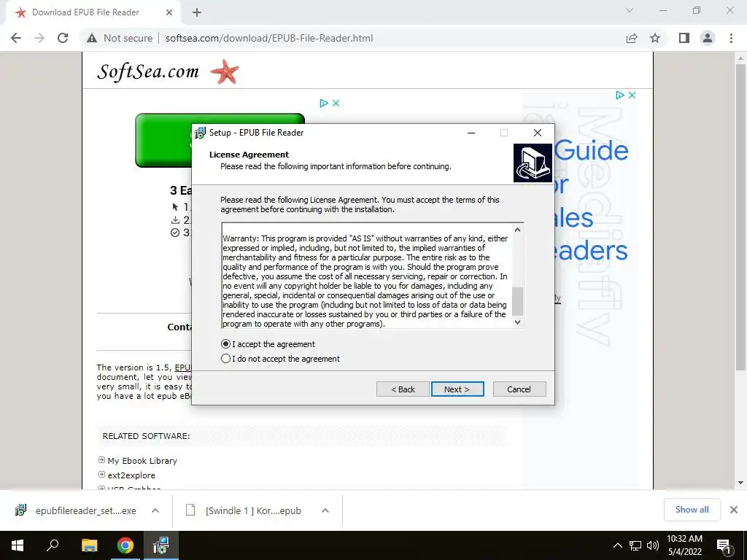Click the license text scroll down arrow
Screen dimensions: 747x560
tap(518, 322)
